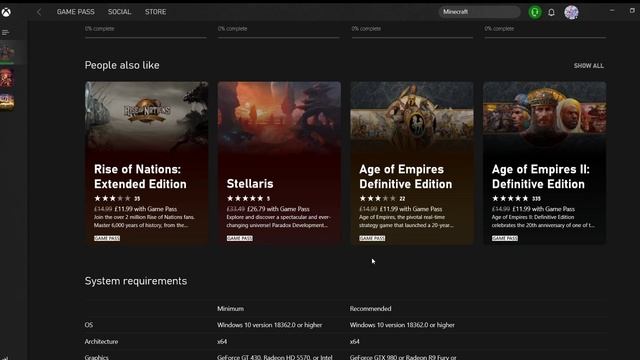Image resolution: width=640 pixels, height=360 pixels.
Task: Open Age of Empires Definitive Edition card
Action: coord(412,163)
